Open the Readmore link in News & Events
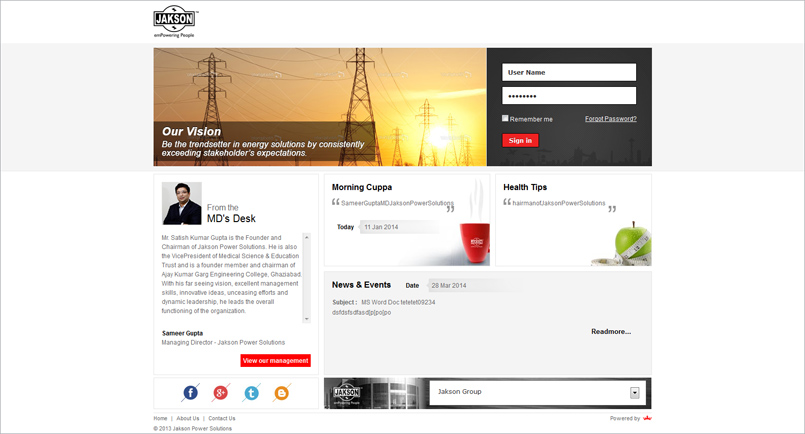 [x=611, y=332]
